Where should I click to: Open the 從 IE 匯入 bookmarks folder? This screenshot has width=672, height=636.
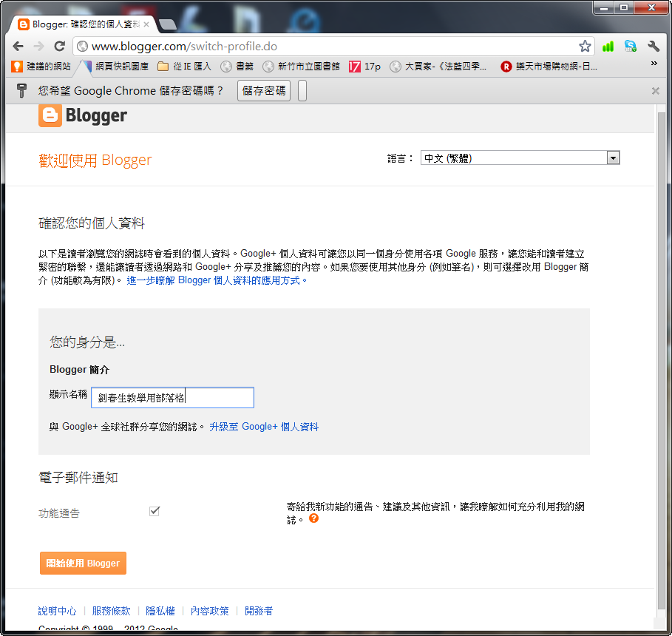tap(184, 67)
